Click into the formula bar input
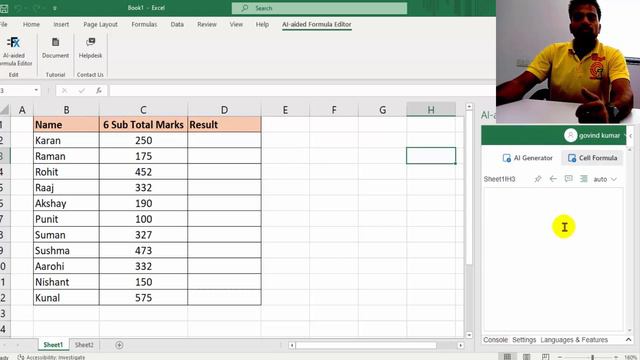This screenshot has width=640, height=360. pyautogui.click(x=302, y=91)
